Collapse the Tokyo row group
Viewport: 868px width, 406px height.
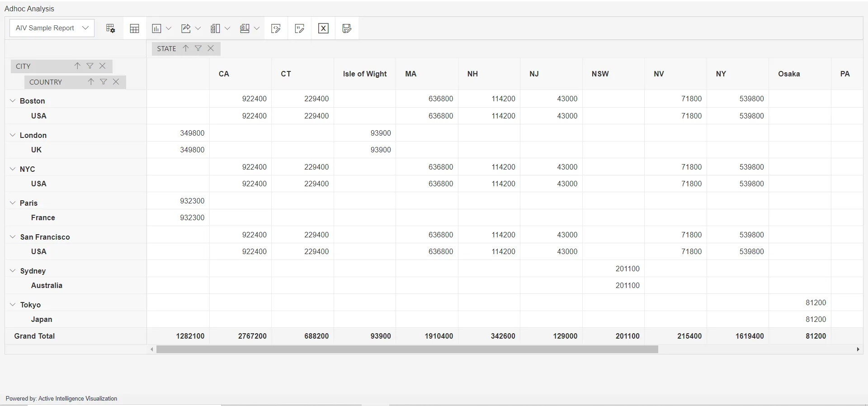13,305
